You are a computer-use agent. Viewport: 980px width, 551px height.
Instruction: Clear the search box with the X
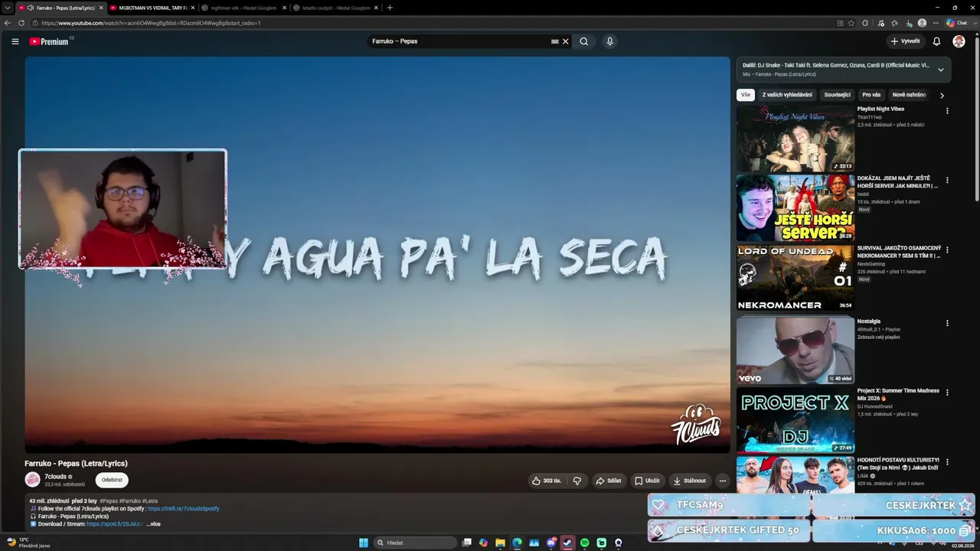tap(566, 41)
